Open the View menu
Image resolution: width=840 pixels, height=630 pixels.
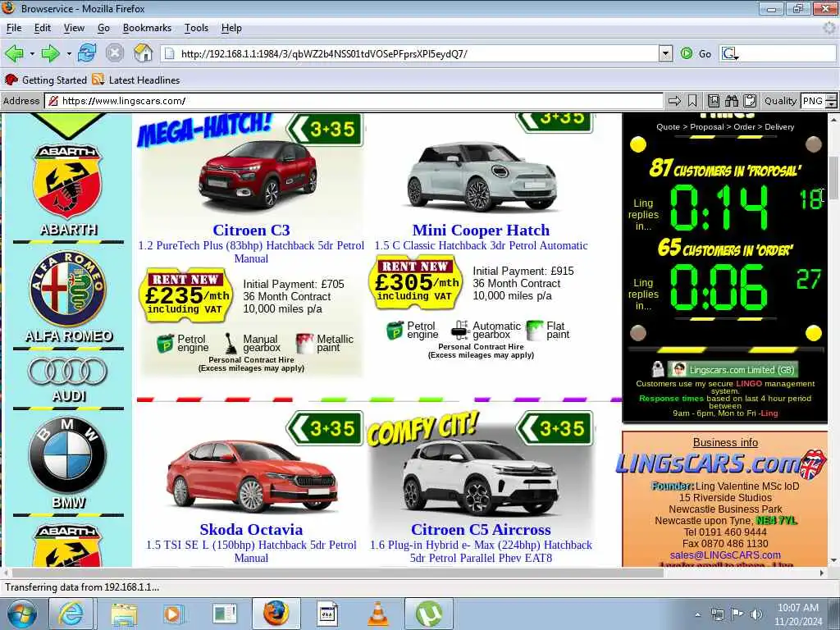coord(74,28)
